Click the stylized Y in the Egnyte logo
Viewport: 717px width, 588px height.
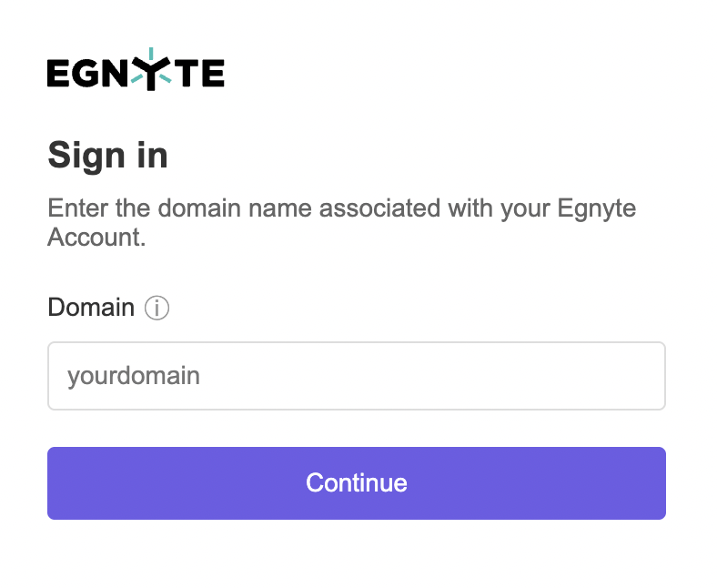(151, 73)
